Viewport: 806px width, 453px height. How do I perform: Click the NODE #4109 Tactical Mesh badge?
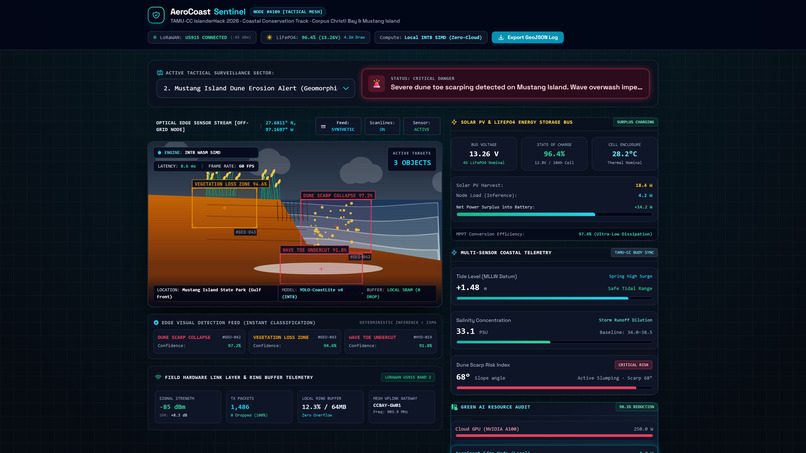(x=288, y=11)
